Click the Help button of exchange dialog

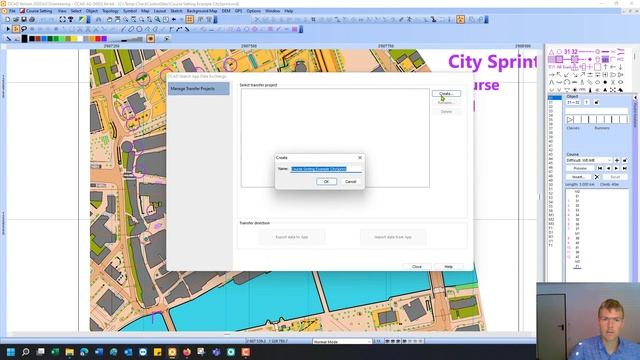449,267
